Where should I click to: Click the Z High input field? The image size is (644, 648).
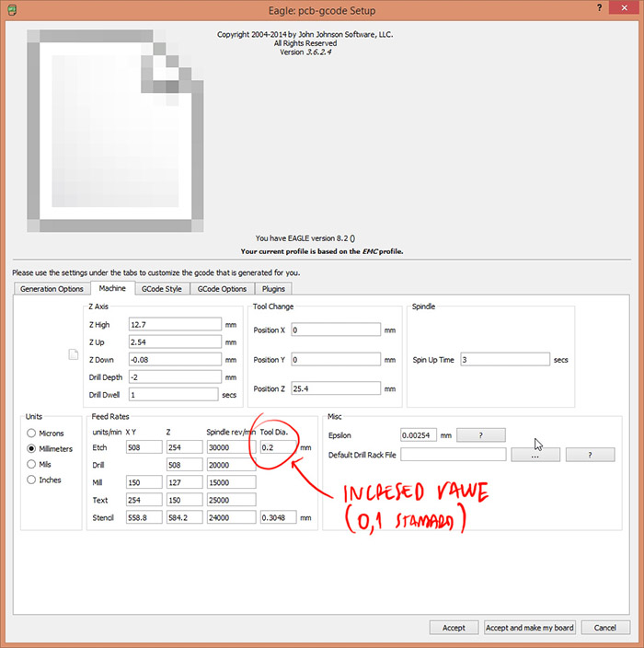click(175, 324)
